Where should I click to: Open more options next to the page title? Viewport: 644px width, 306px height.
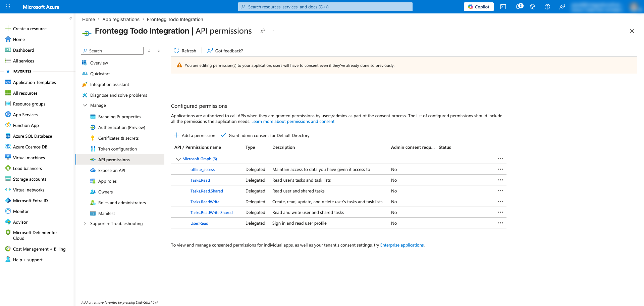click(x=273, y=31)
